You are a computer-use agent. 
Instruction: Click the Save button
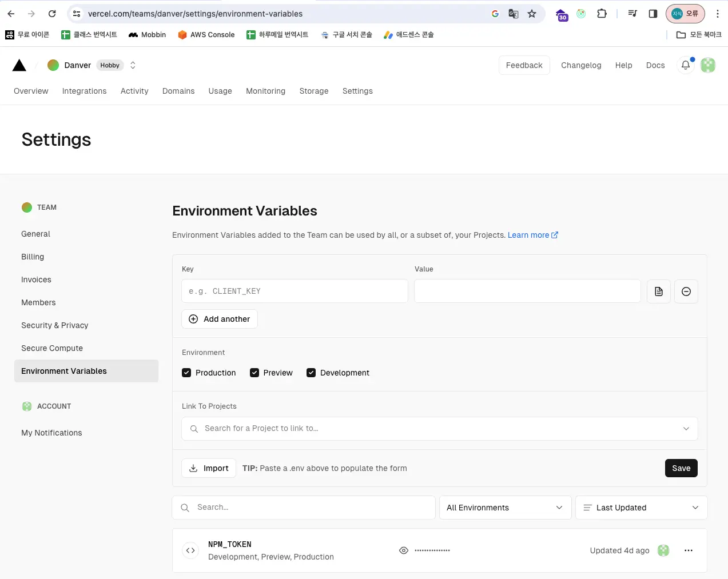coord(681,468)
